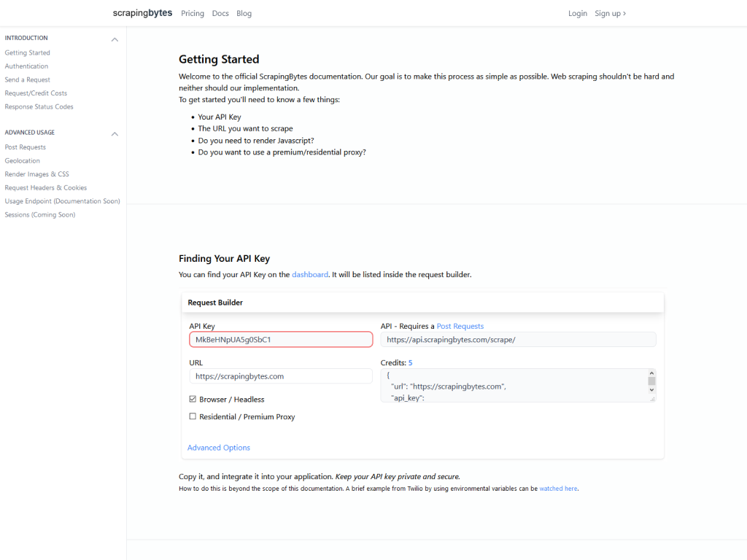Go to the Blog page

coord(244,13)
